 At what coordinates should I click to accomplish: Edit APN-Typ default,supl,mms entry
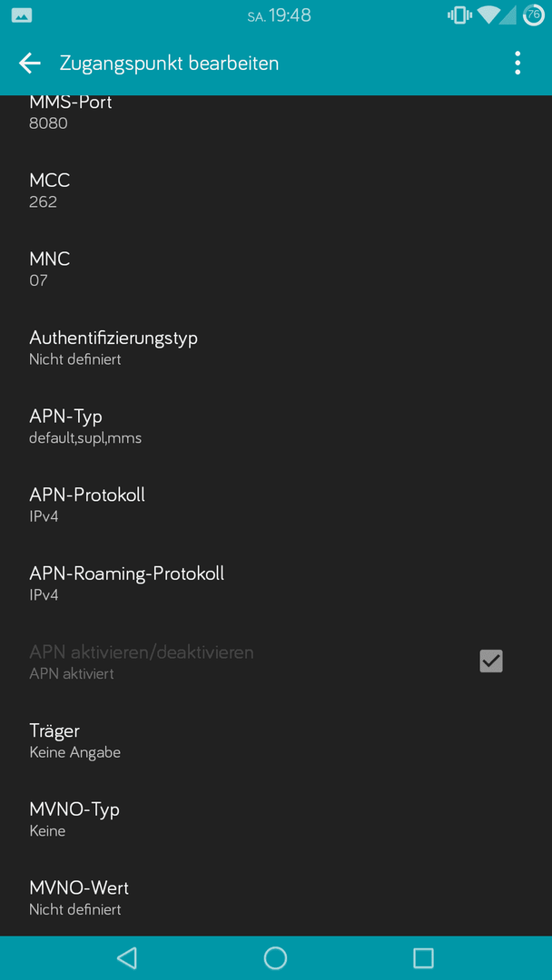tap(276, 427)
